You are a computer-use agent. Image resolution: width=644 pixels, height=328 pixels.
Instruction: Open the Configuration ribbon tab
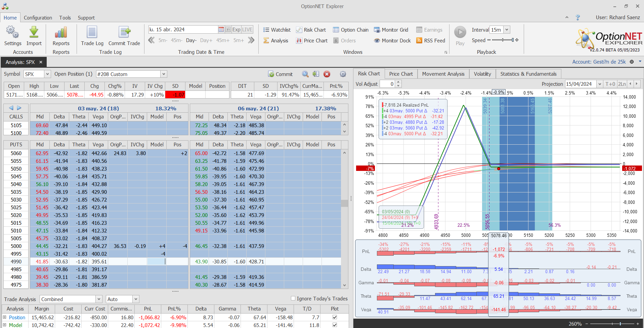point(38,18)
